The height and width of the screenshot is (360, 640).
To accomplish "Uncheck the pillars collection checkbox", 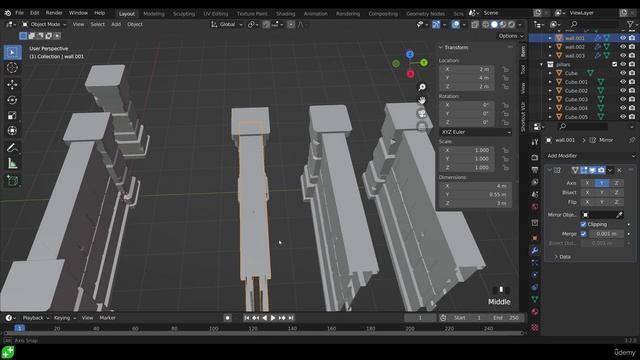I will click(x=614, y=64).
